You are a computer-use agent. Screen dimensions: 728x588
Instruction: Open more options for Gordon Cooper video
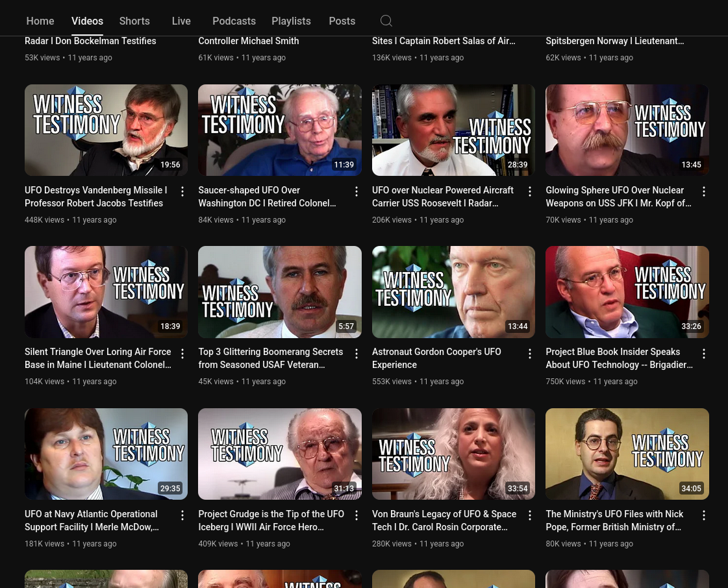530,354
